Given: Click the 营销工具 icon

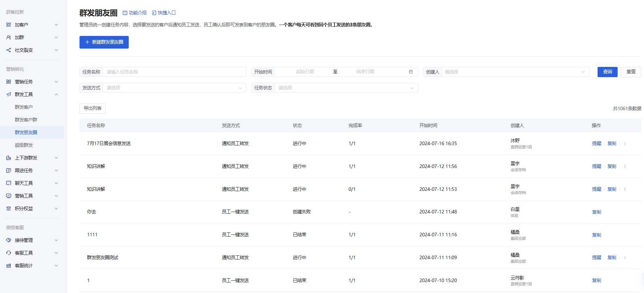Looking at the screenshot, I should pyautogui.click(x=9, y=196).
